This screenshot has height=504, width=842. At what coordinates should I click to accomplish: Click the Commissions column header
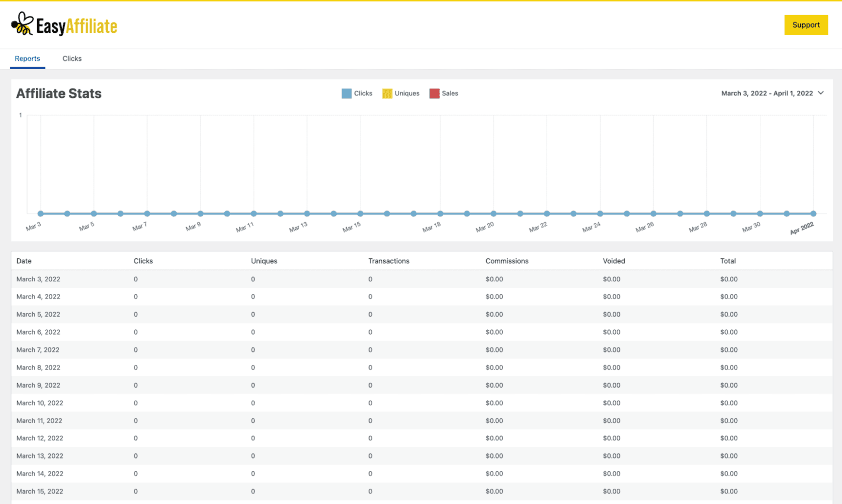[x=507, y=261]
